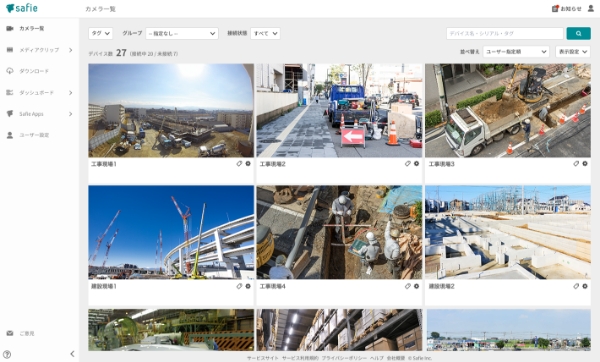Open the factory machinery camera thumbnail
This screenshot has width=600, height=362.
click(171, 330)
